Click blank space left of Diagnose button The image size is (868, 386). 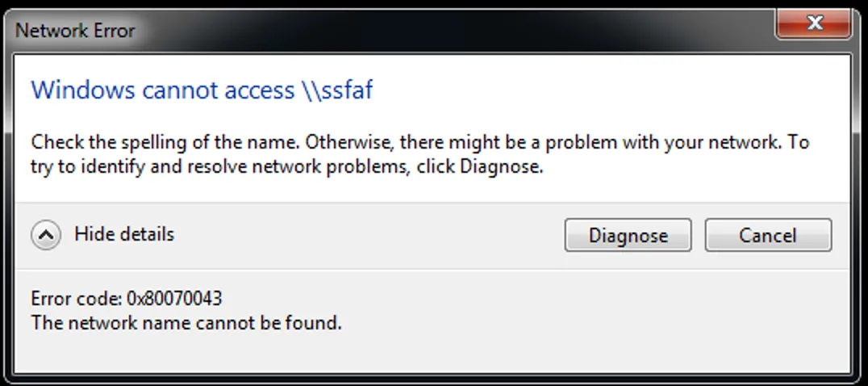363,235
